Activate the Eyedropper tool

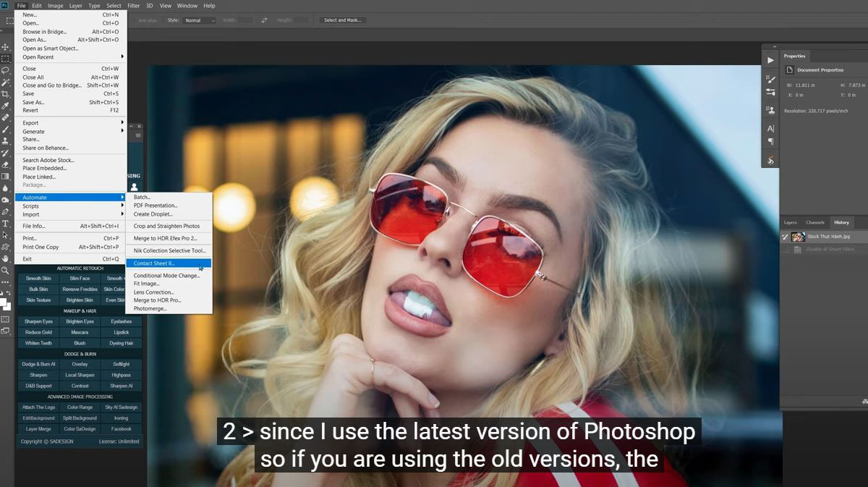pos(6,106)
